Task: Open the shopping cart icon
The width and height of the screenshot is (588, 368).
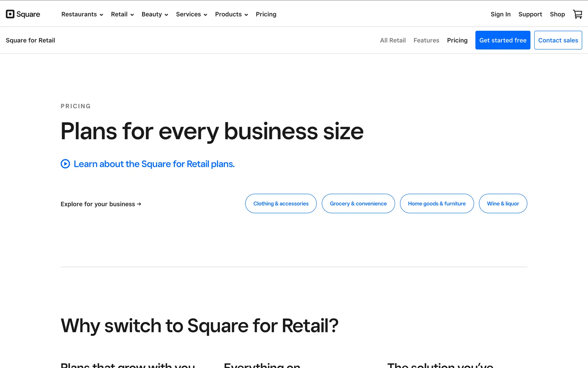Action: [x=577, y=14]
